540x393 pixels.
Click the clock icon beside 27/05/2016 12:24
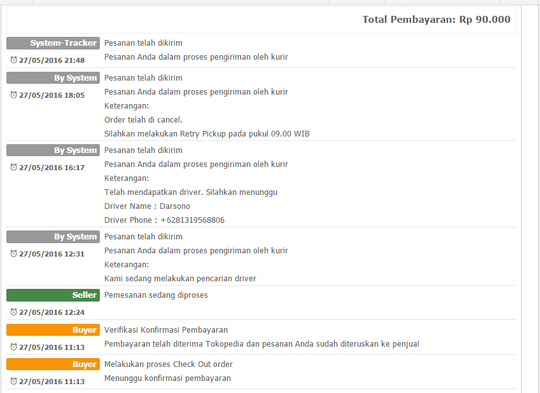[x=13, y=312]
